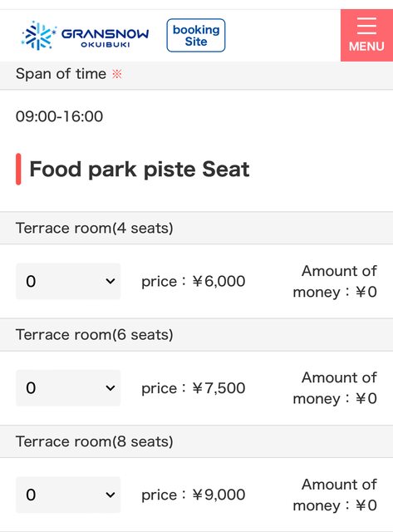This screenshot has height=532, width=393.
Task: Open quantity dropdown for Terrace room 6 seats
Action: click(x=68, y=388)
